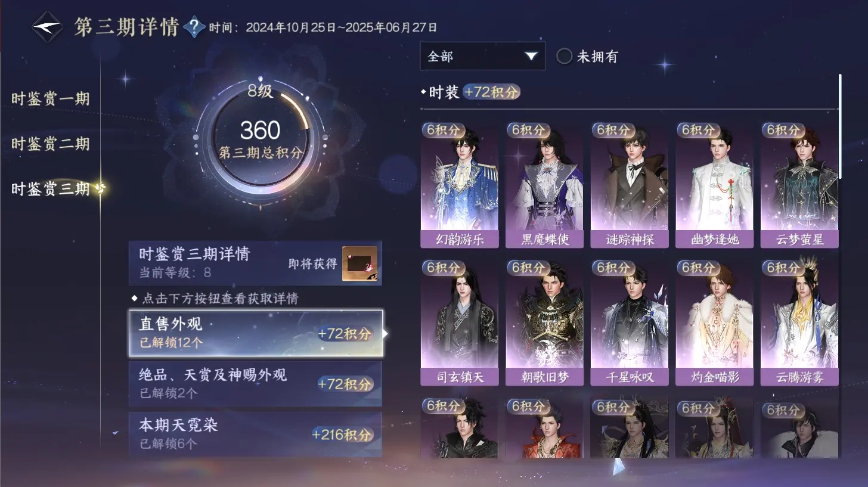This screenshot has width=868, height=487.
Task: Choose the 谜踪神探 costume thumbnail
Action: tap(630, 185)
